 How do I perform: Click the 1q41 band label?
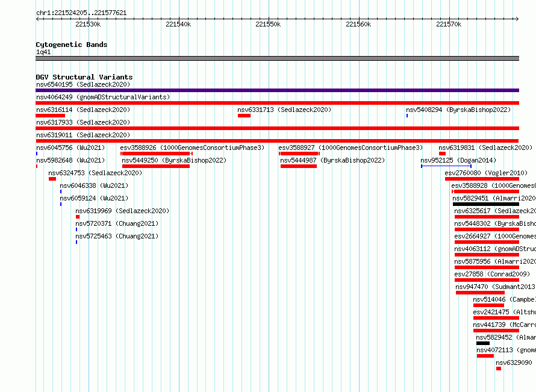click(43, 52)
